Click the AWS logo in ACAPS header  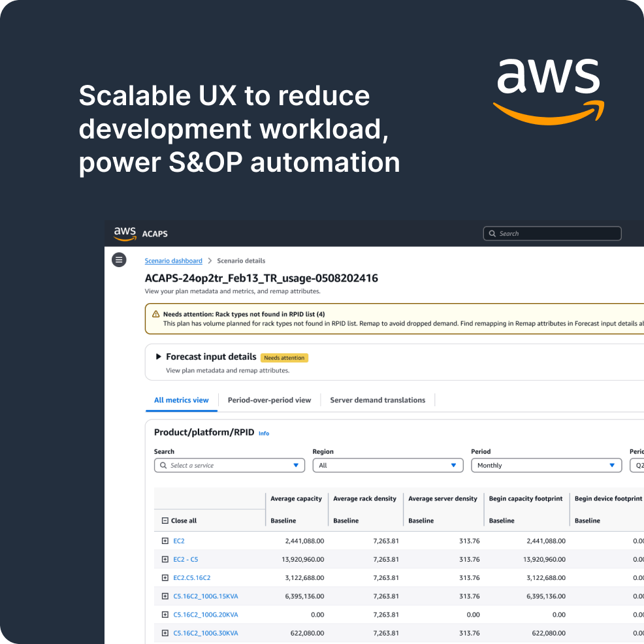125,233
